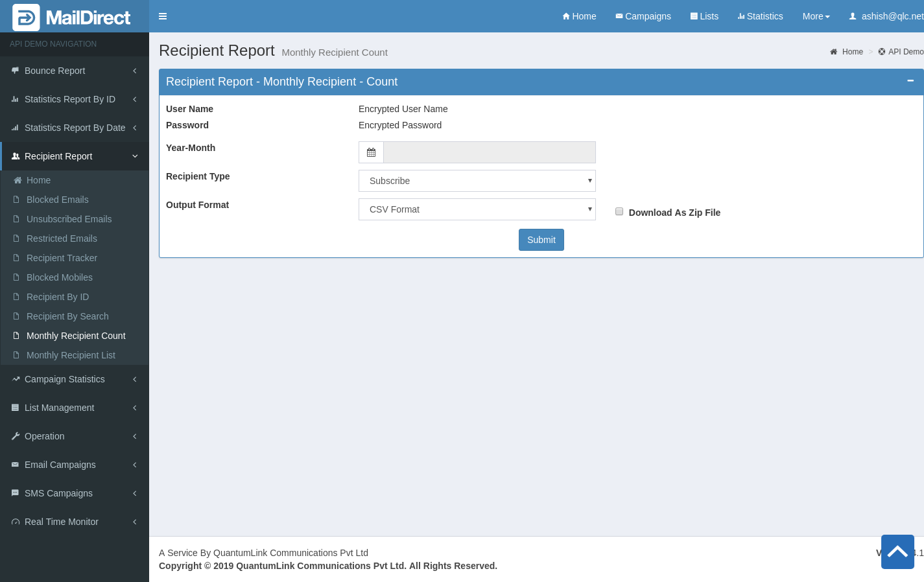Expand Bounce Report in the sidebar
The width and height of the screenshot is (924, 582).
75,71
